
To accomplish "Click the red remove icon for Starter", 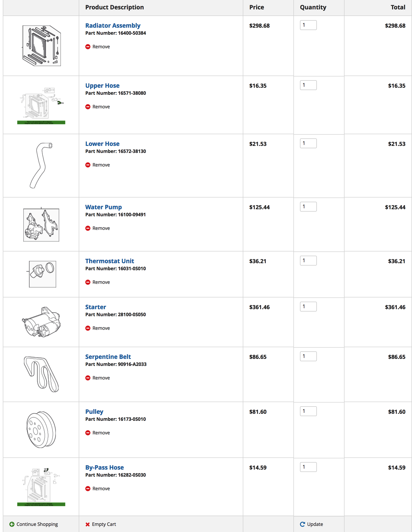I will pyautogui.click(x=88, y=328).
